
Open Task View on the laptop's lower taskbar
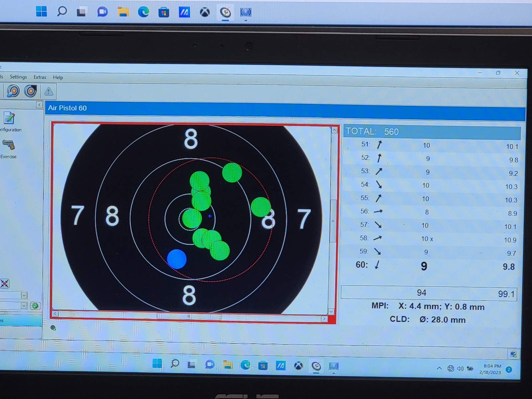point(192,364)
